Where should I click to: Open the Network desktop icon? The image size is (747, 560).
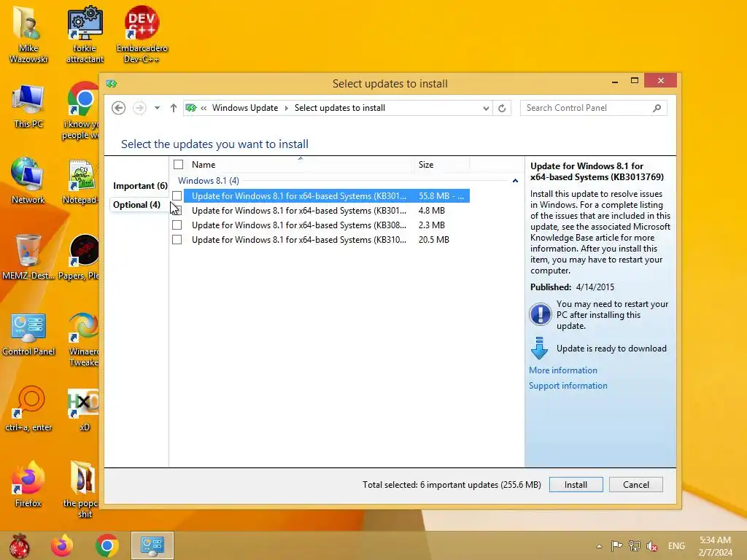pos(28,181)
